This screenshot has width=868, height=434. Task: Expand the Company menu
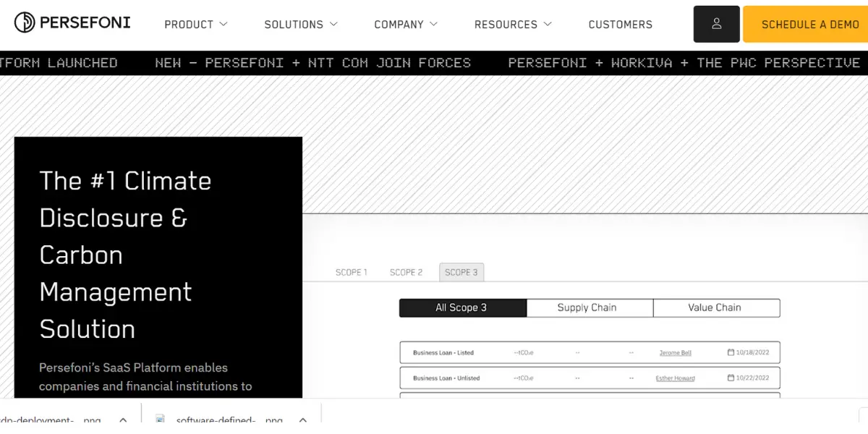pyautogui.click(x=406, y=25)
